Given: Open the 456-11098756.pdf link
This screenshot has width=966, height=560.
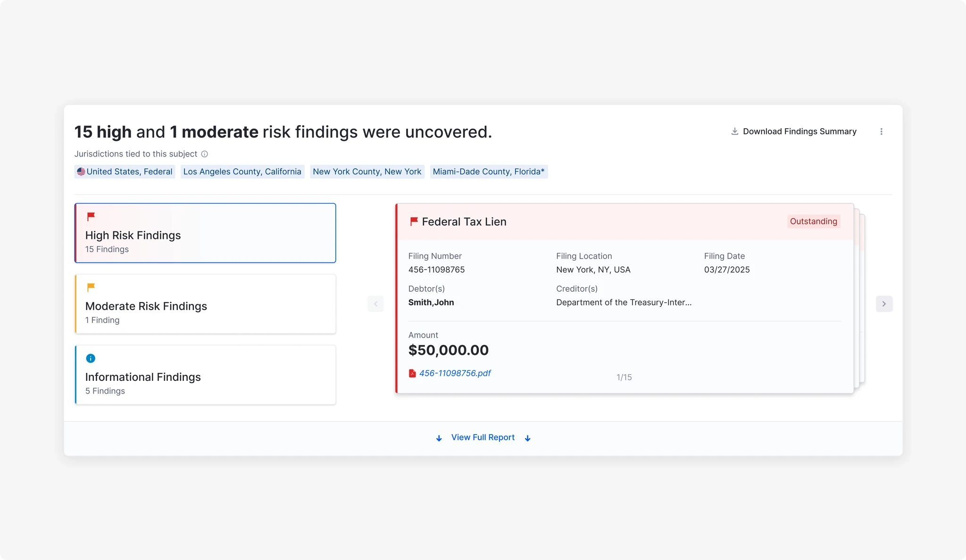Looking at the screenshot, I should tap(455, 373).
